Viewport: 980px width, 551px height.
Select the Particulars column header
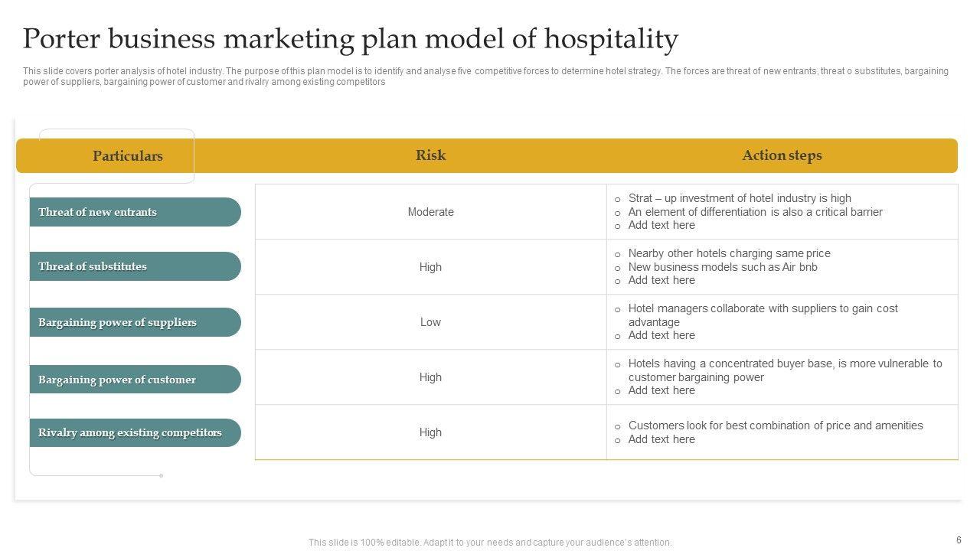click(128, 156)
